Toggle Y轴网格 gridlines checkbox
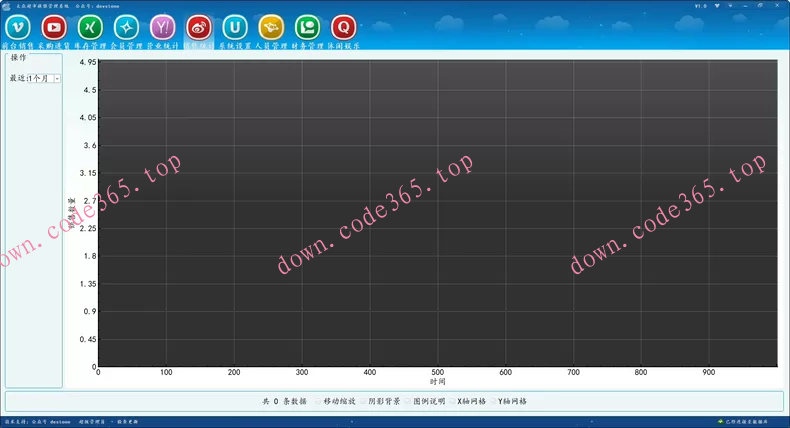The height and width of the screenshot is (428, 790). coord(492,401)
